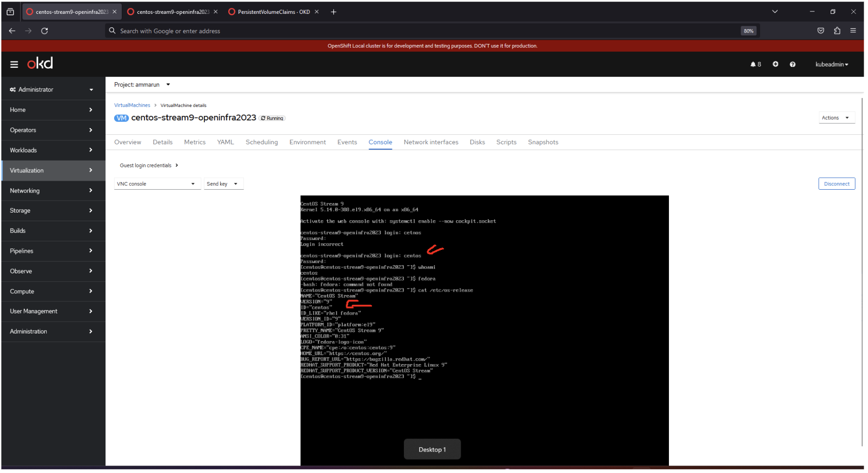Open the Administrator perspective switcher
This screenshot has width=868, height=473.
[x=53, y=90]
